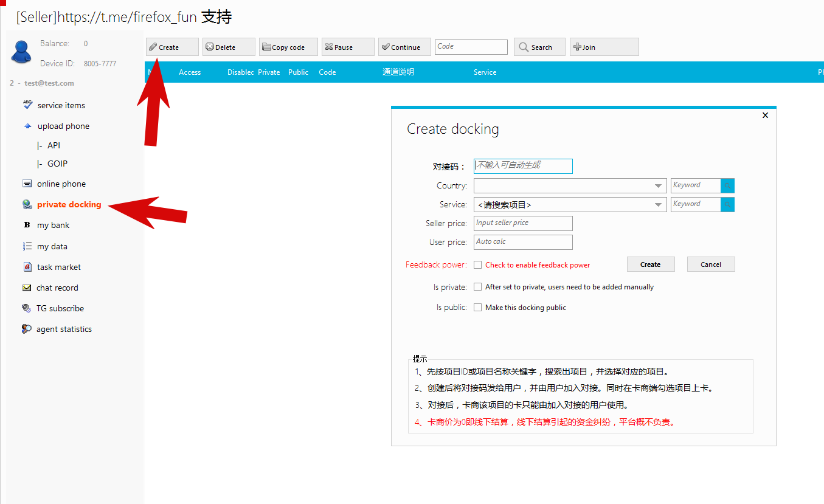This screenshot has width=824, height=504.
Task: Click the test@test.com account label
Action: pos(49,83)
